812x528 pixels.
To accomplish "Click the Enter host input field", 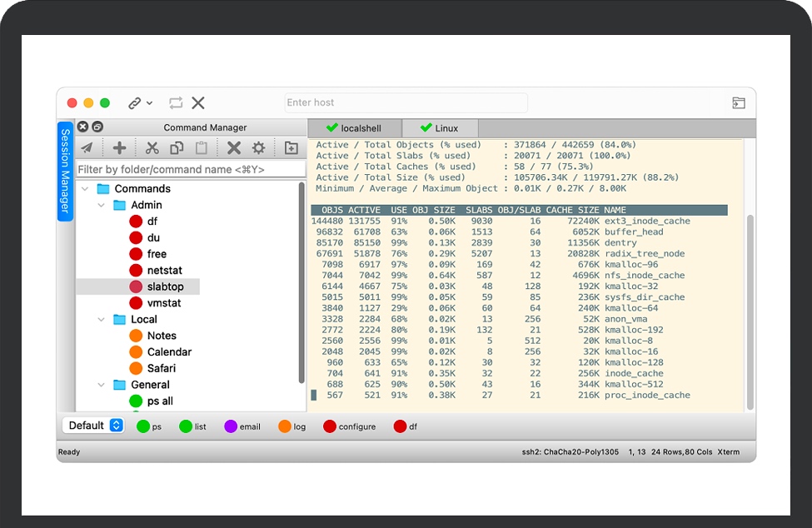I will 406,102.
